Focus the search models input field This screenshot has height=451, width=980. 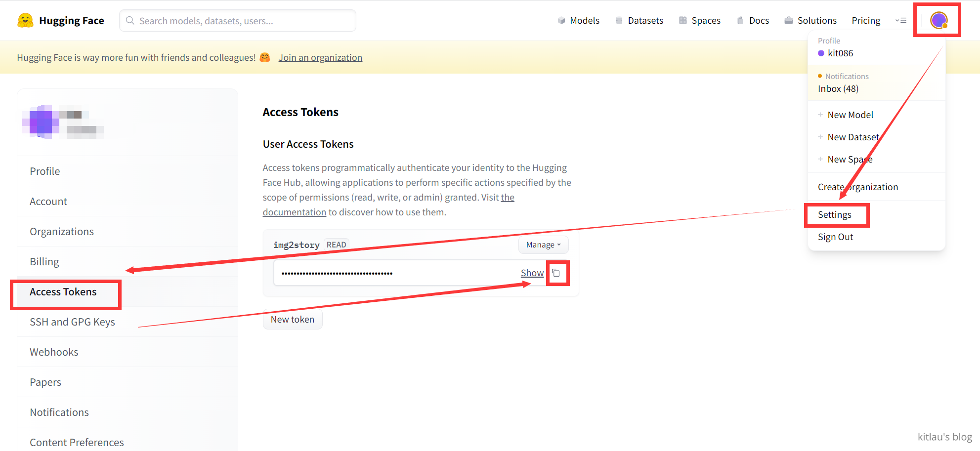coord(237,21)
